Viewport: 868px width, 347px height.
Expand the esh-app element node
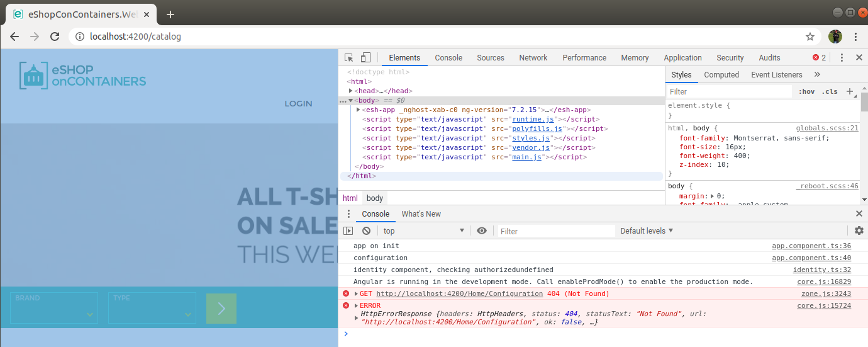tap(358, 110)
